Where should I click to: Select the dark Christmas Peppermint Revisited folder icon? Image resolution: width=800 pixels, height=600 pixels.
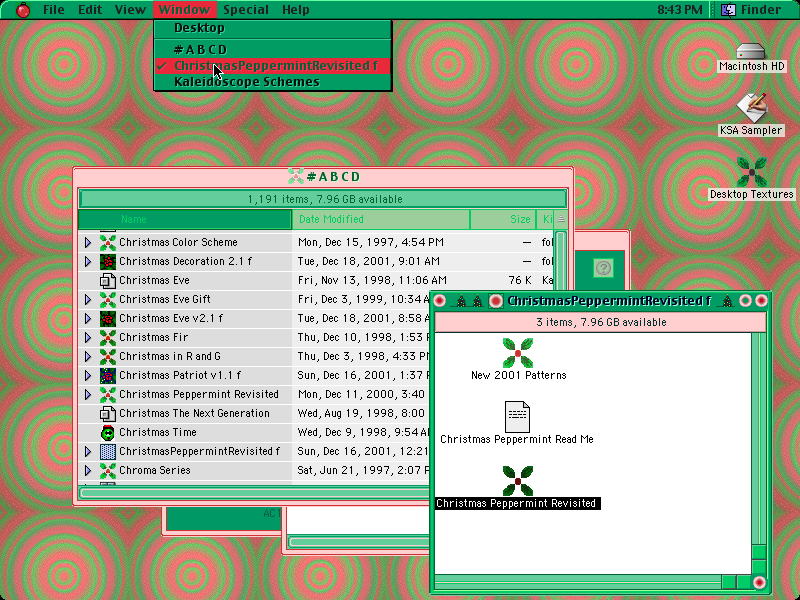[x=518, y=481]
